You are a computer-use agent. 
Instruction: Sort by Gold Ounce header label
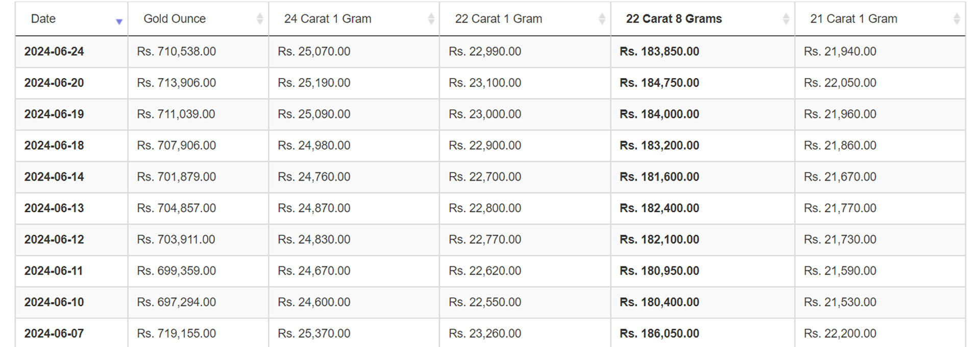pos(175,19)
